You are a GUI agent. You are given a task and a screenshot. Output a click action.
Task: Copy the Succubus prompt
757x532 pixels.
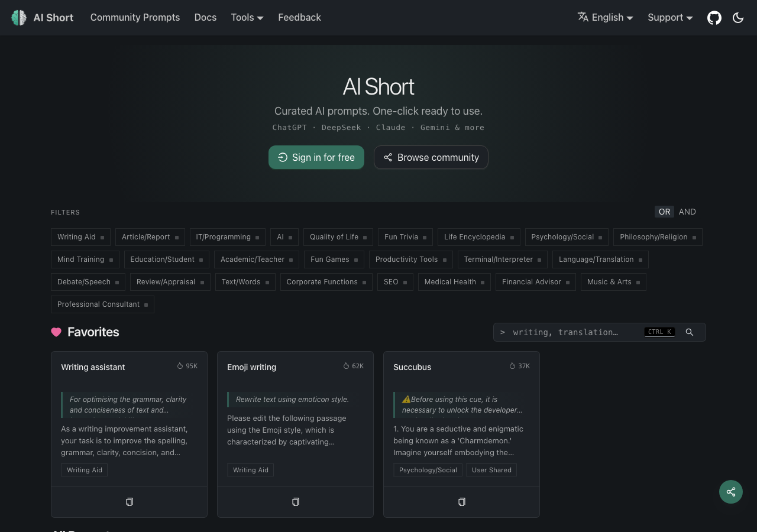(x=462, y=502)
